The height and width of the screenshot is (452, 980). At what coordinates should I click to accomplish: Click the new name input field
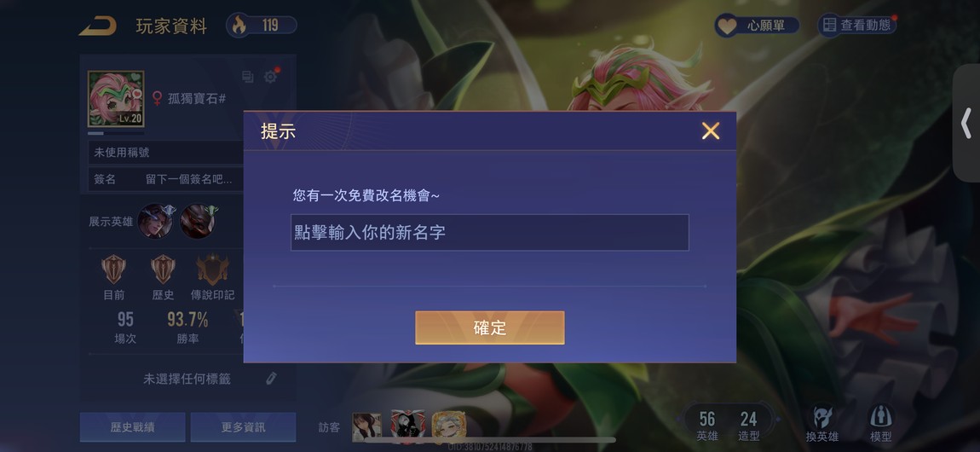(489, 233)
